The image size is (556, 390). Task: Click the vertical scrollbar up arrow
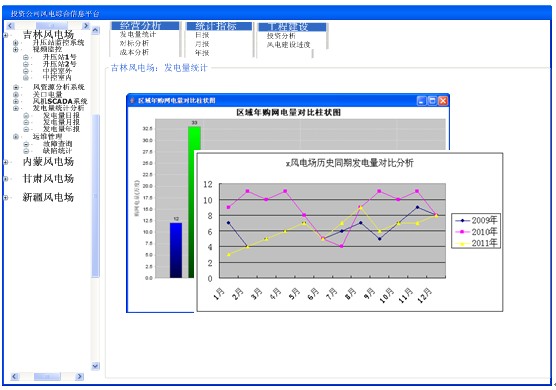pos(95,30)
